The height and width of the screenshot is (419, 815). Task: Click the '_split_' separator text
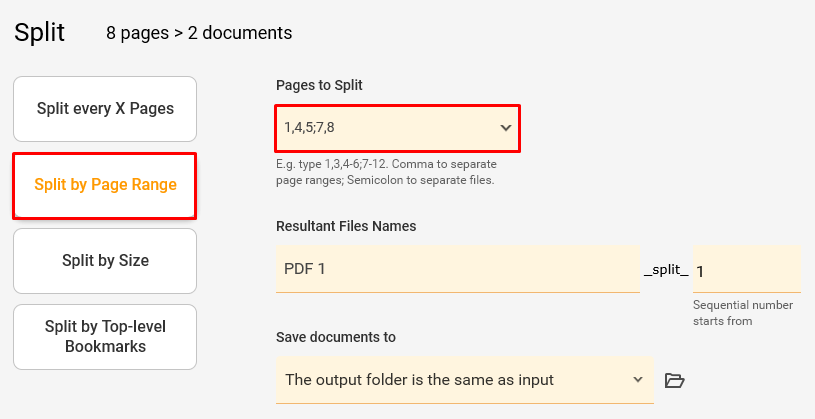coord(666,269)
